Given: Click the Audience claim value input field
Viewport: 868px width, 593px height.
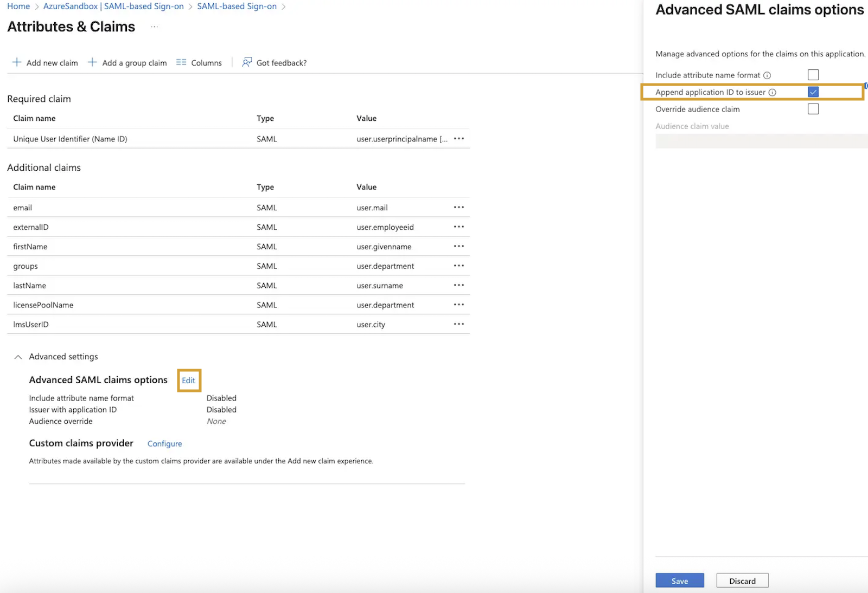Looking at the screenshot, I should pyautogui.click(x=761, y=141).
